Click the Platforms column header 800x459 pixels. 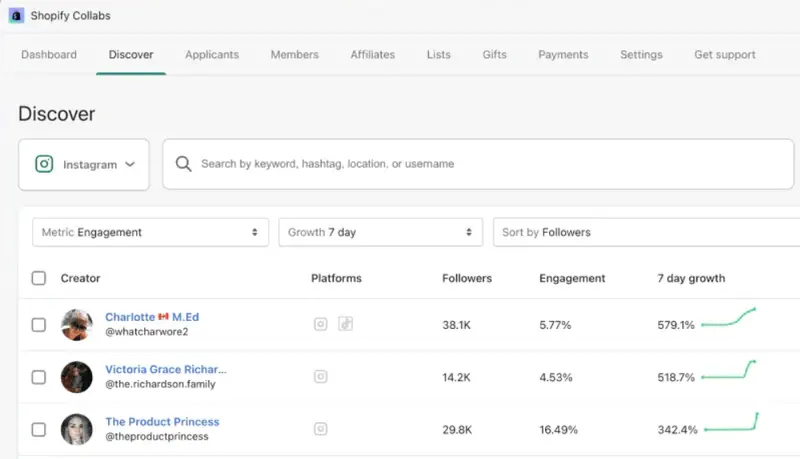[336, 278]
